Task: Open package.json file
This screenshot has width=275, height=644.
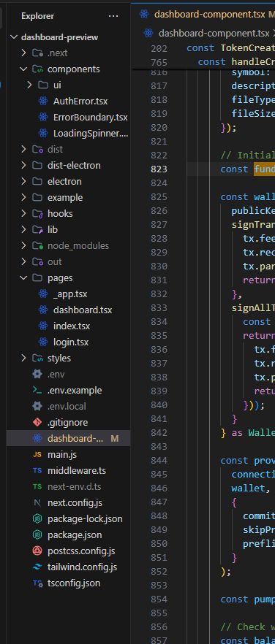Action: pyautogui.click(x=75, y=534)
